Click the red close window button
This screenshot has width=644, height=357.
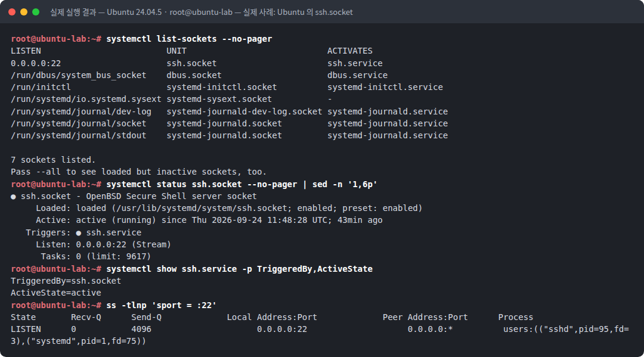click(x=12, y=12)
